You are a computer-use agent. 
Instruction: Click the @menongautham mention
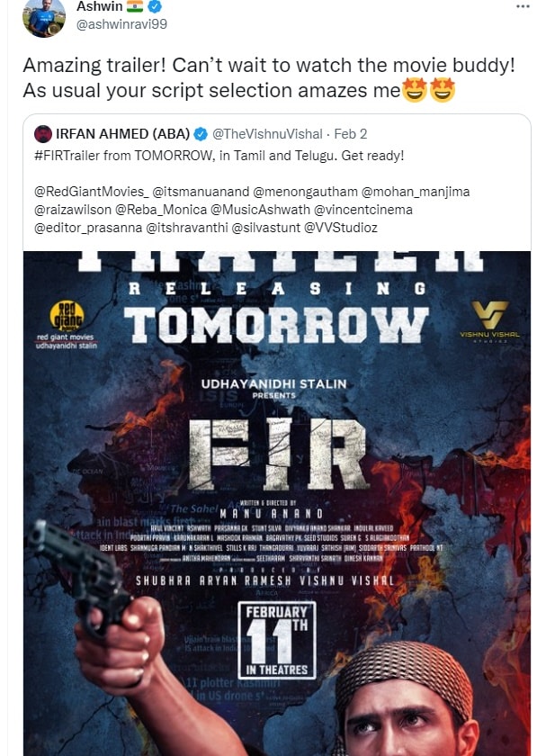coord(305,192)
